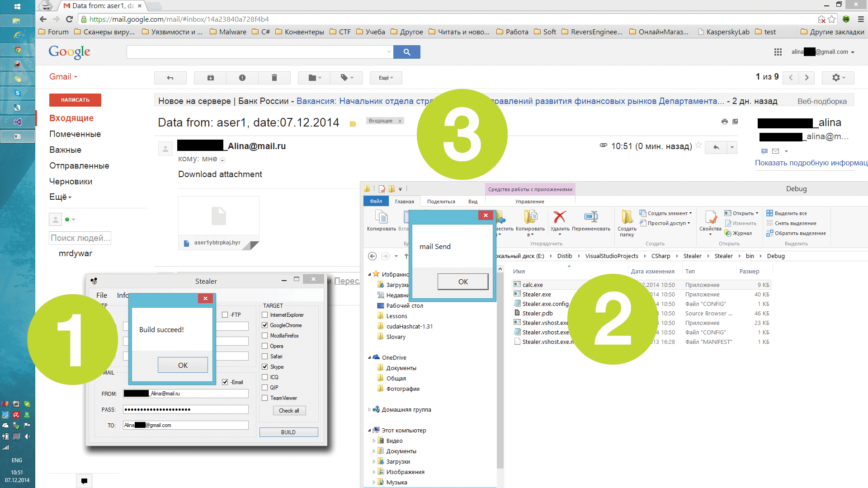Viewport: 868px width, 488px height.
Task: Expand the Домашняя группа tree node
Action: [369, 410]
